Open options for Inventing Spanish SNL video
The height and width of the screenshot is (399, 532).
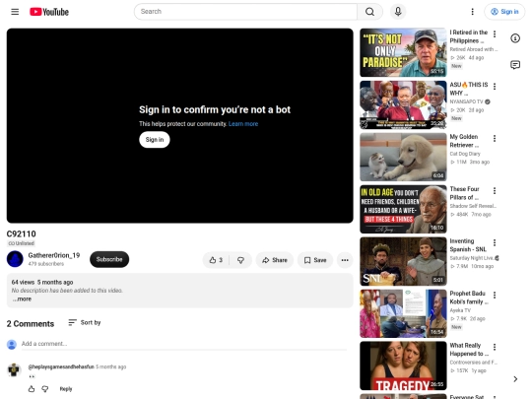coord(495,242)
